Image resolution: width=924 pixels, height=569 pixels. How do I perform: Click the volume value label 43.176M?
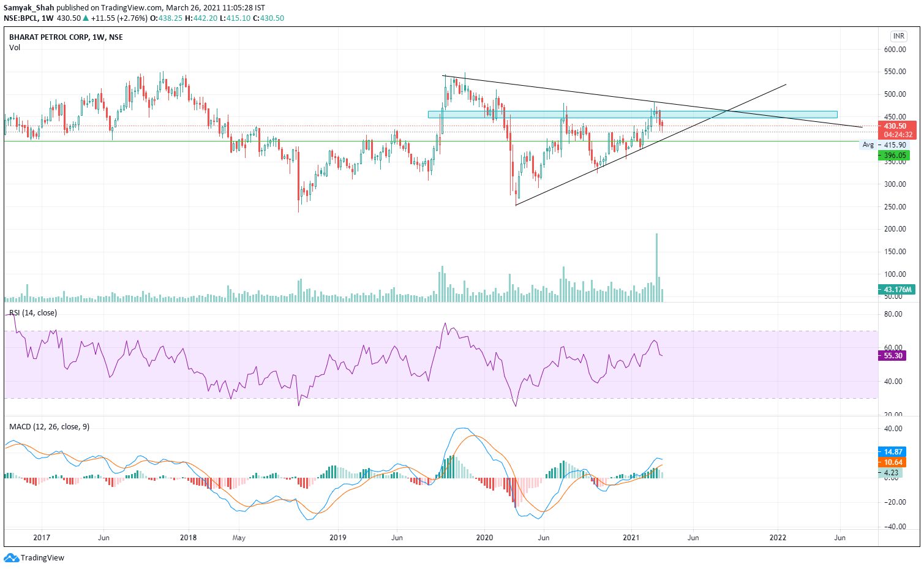(x=898, y=290)
